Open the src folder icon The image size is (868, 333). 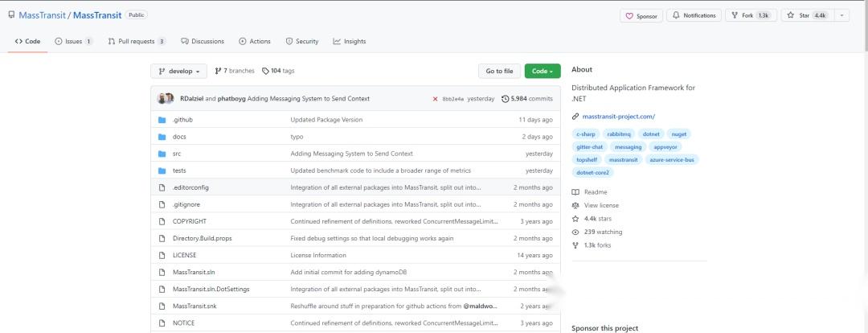[162, 154]
